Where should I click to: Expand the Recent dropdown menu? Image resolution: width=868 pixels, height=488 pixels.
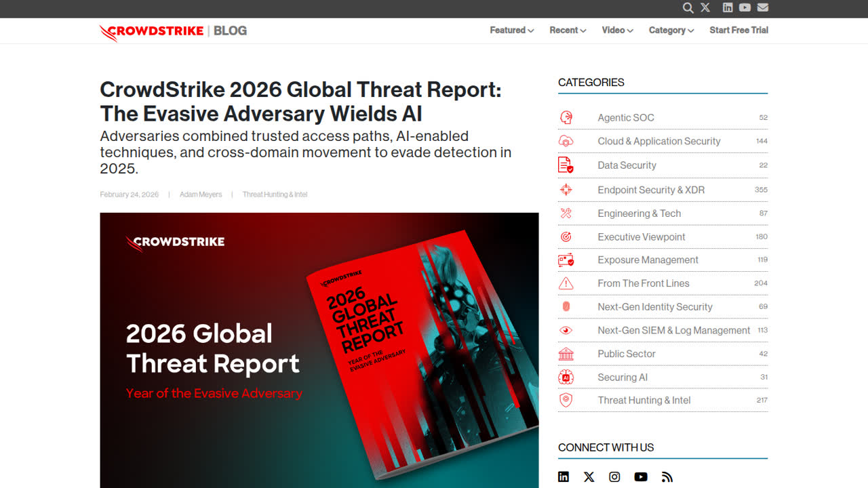point(568,30)
